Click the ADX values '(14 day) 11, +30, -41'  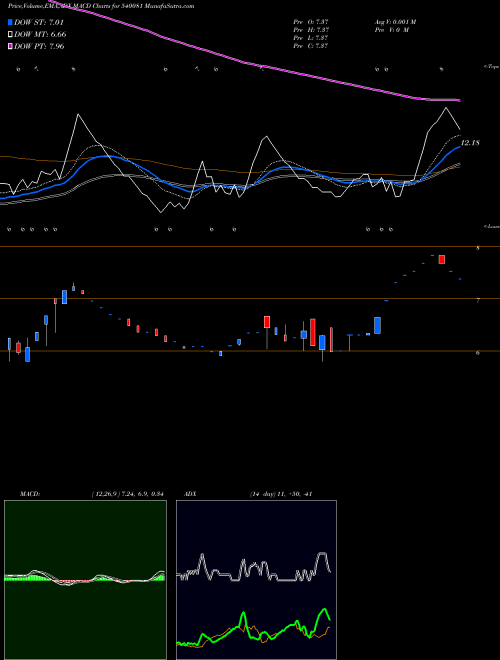click(281, 494)
